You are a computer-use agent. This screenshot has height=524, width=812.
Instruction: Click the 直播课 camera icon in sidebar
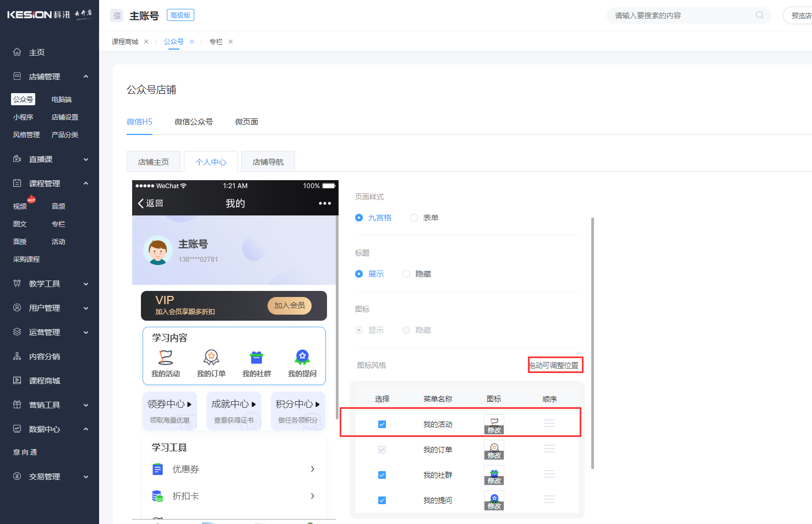point(16,159)
